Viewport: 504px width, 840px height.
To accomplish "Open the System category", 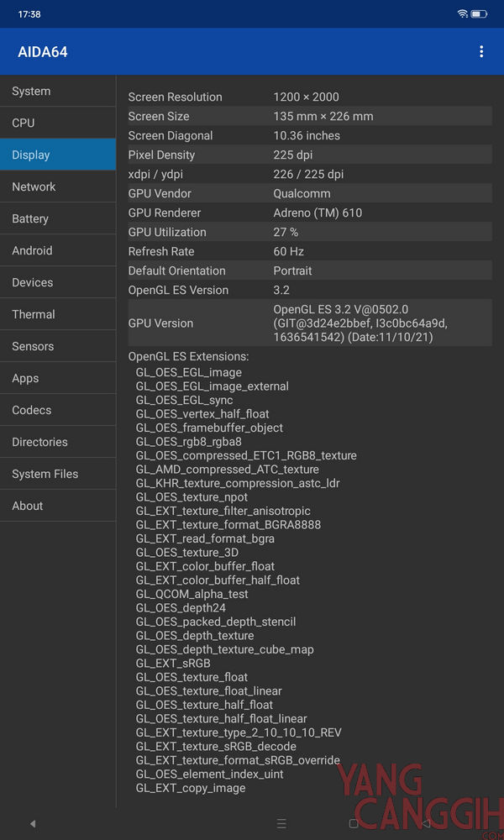I will pos(58,92).
